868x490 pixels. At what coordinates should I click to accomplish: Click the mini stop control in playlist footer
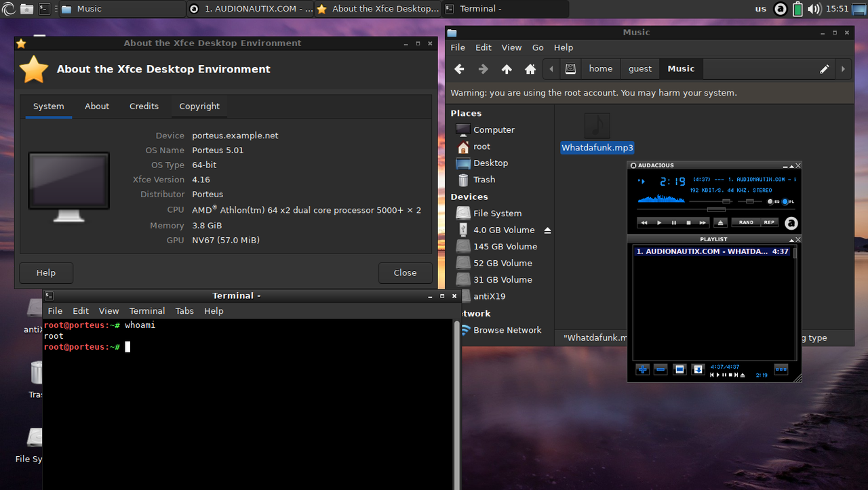(x=730, y=375)
